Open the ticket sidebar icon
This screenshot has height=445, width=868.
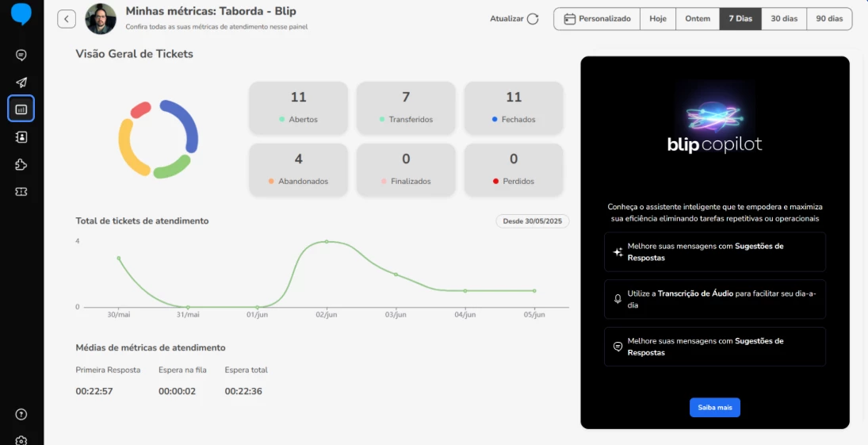(x=21, y=192)
